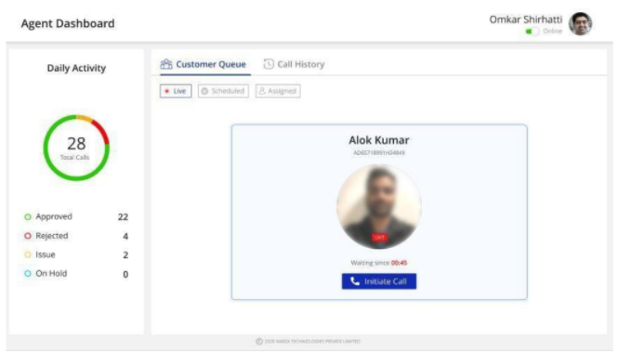This screenshot has width=619, height=364.
Task: Click Alok Kumar's customer photo
Action: pyautogui.click(x=379, y=206)
